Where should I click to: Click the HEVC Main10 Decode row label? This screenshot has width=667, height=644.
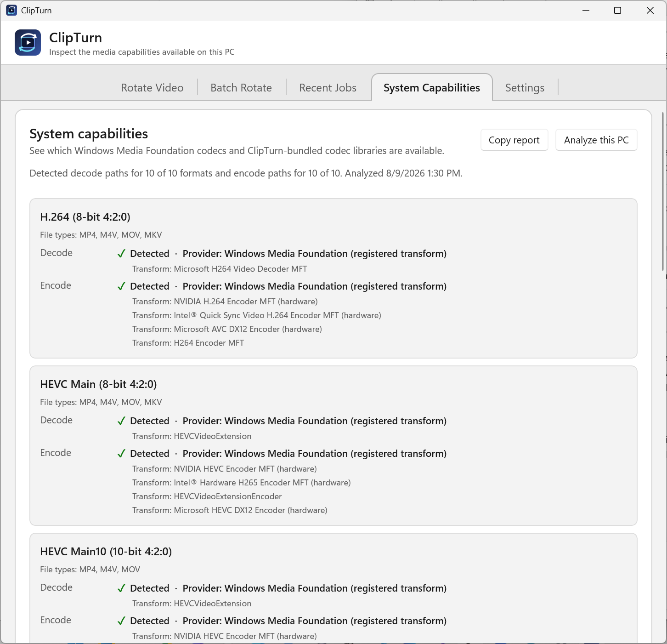point(56,587)
